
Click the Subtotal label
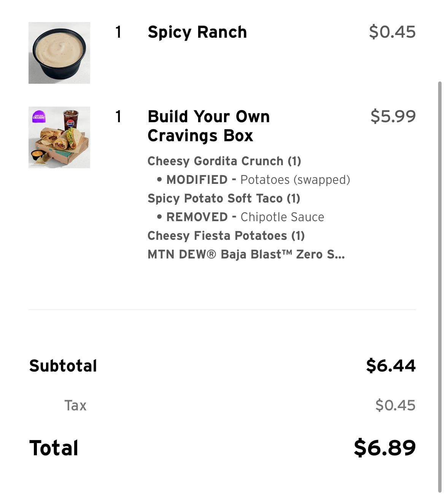point(63,366)
